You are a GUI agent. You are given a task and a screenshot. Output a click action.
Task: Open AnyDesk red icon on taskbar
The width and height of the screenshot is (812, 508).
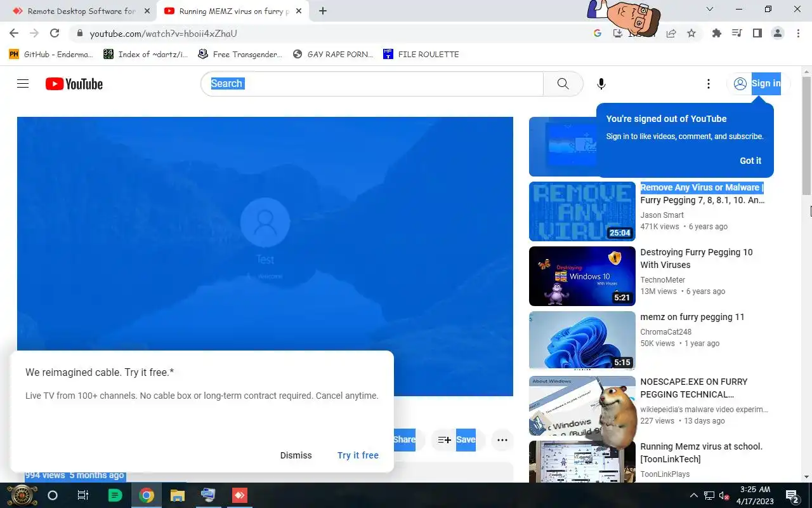[x=239, y=495]
